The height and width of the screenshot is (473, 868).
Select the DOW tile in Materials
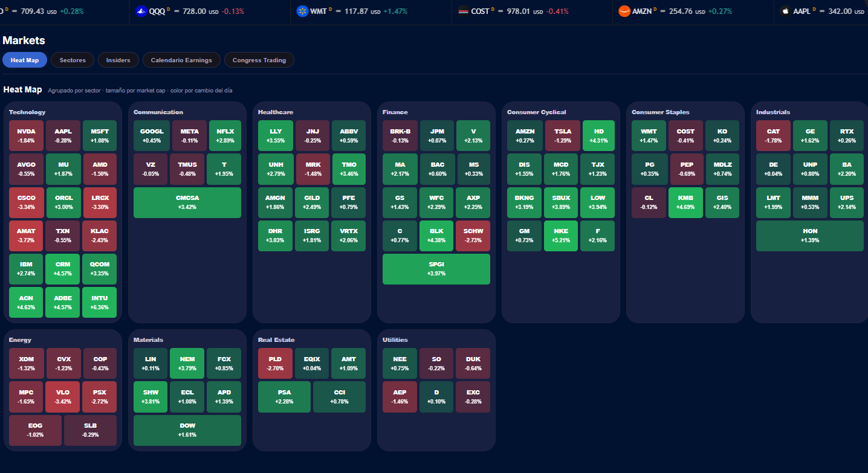tap(187, 430)
